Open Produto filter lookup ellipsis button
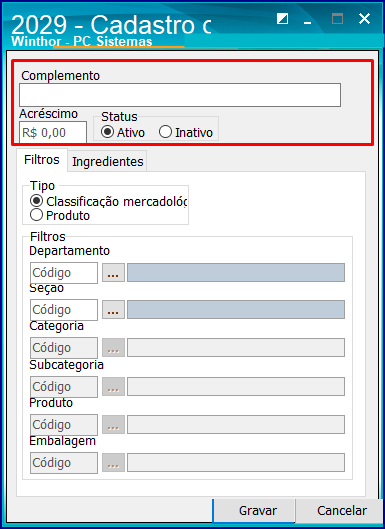This screenshot has height=529, width=385. tap(113, 425)
